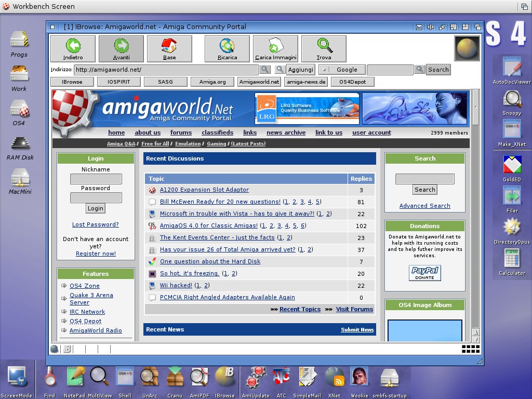Open the OS4 drive icon

pyautogui.click(x=19, y=113)
